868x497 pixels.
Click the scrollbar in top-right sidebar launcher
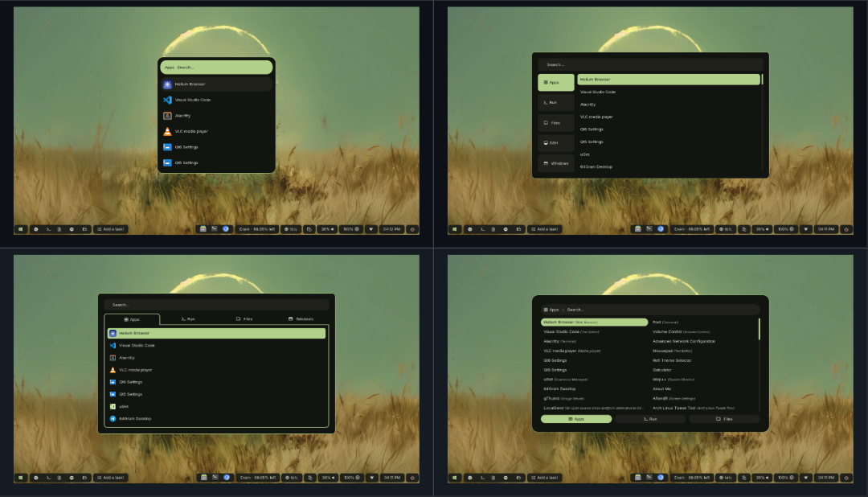click(762, 80)
